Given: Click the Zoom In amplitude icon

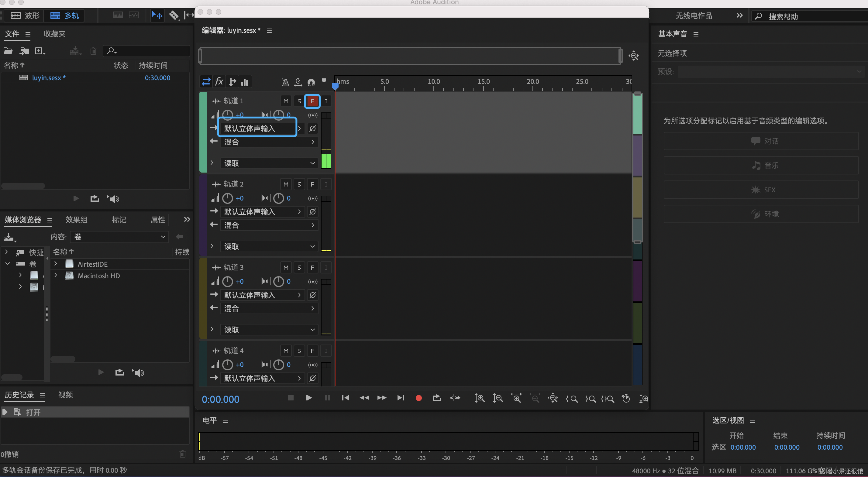Looking at the screenshot, I should [x=480, y=398].
